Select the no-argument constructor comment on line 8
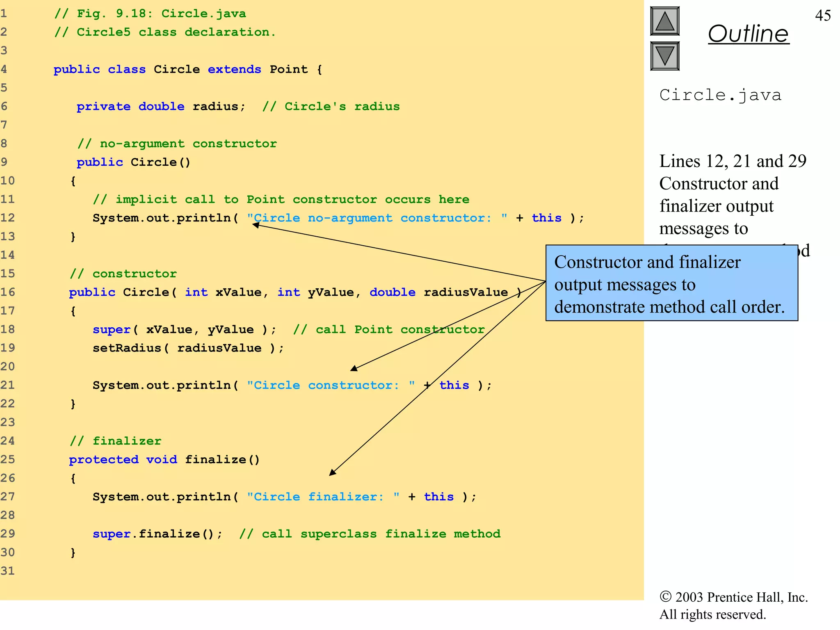 point(177,144)
